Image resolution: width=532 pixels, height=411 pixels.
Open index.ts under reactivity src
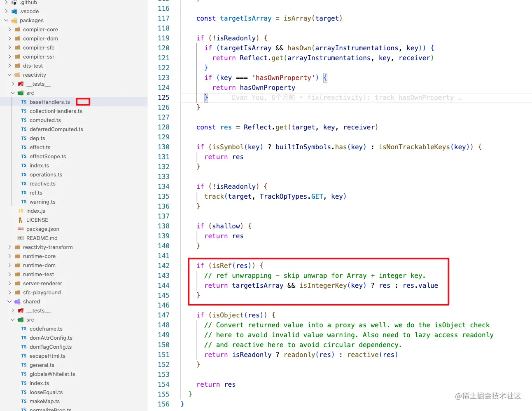pyautogui.click(x=39, y=166)
